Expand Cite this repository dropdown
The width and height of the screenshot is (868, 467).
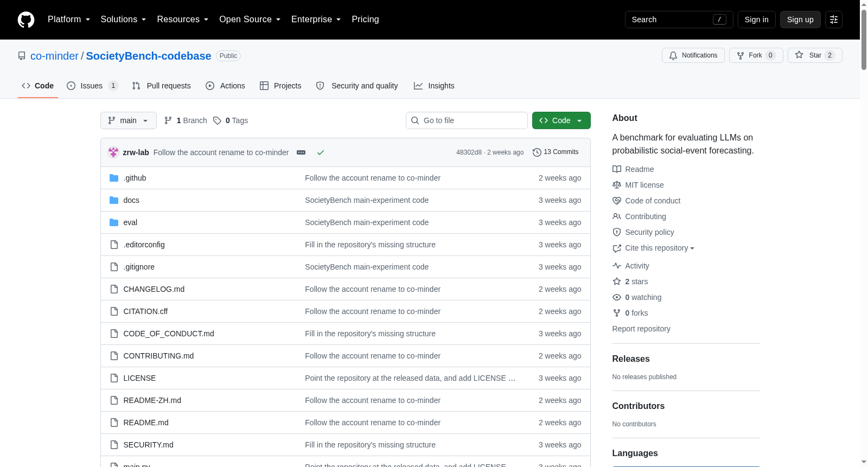pos(660,248)
